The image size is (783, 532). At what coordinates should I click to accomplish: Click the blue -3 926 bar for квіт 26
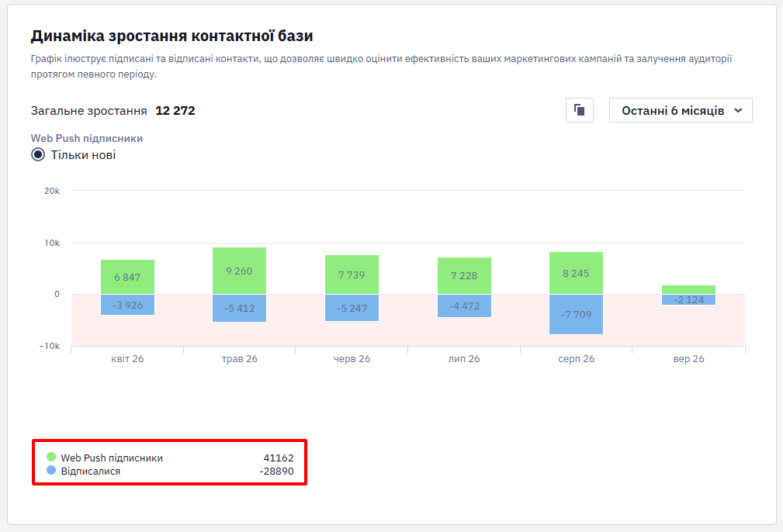127,305
